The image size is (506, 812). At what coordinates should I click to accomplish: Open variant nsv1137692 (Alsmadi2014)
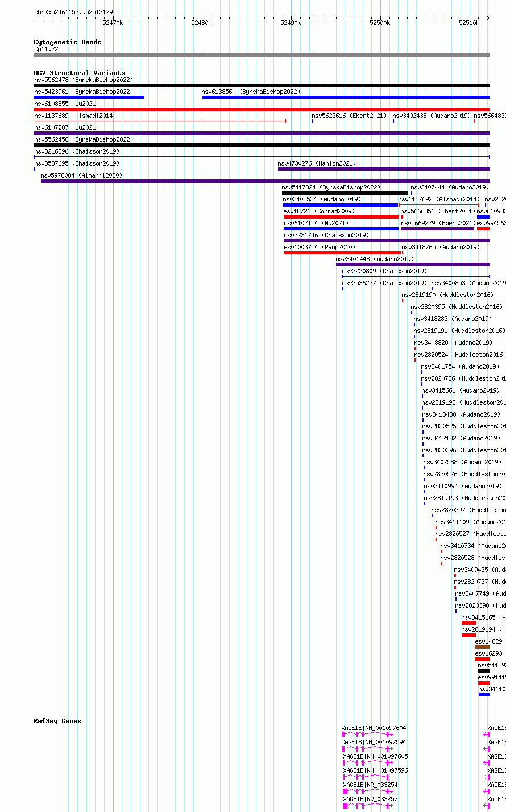click(439, 199)
